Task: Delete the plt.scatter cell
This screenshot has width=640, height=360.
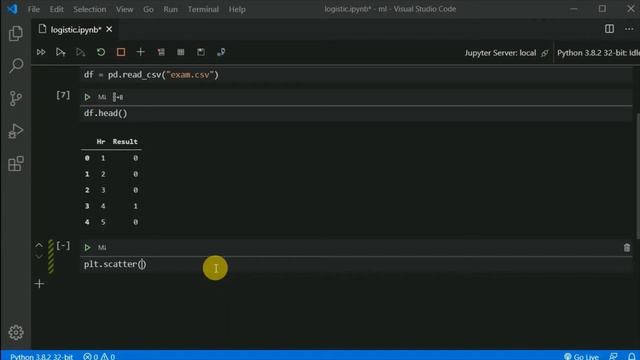Action: (x=627, y=247)
